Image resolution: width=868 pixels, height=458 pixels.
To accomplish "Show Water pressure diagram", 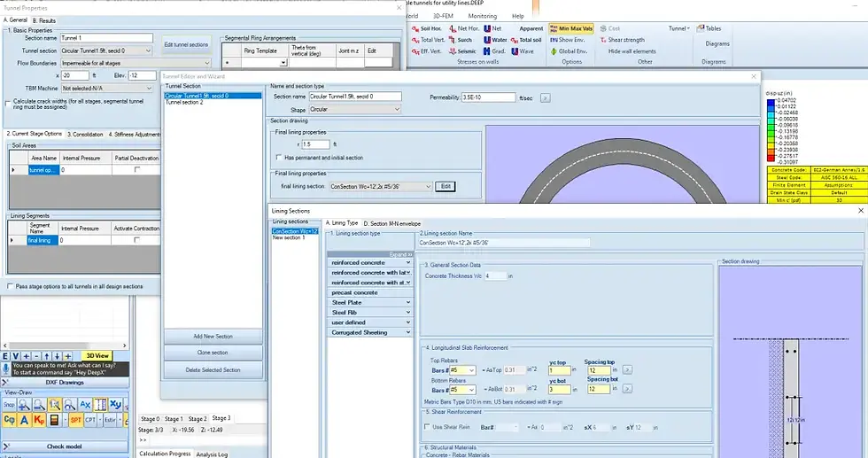I will (495, 40).
